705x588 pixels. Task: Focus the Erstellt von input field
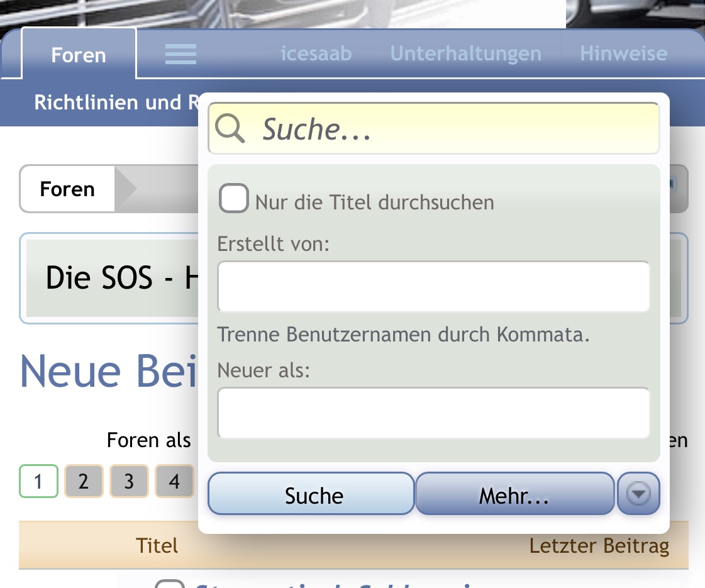point(434,286)
